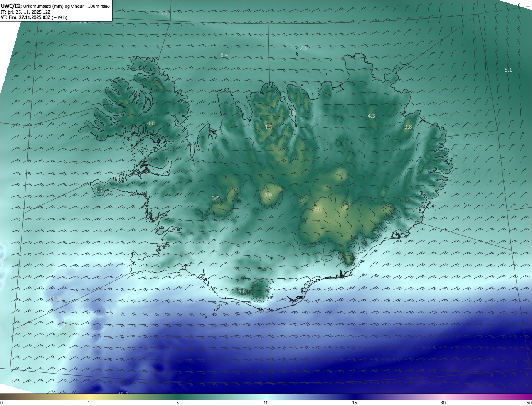Click the 6.4 value label
Screen dimensions: 532x406
tap(224, 55)
